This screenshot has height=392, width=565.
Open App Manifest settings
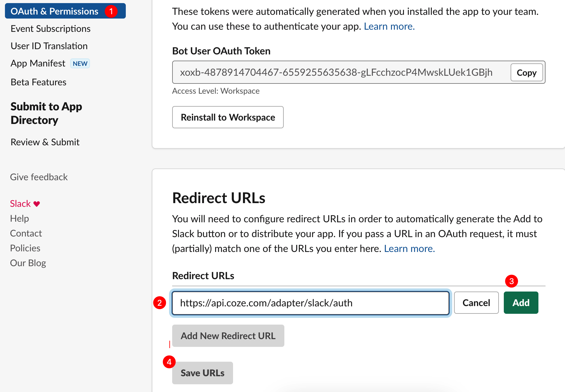point(38,63)
